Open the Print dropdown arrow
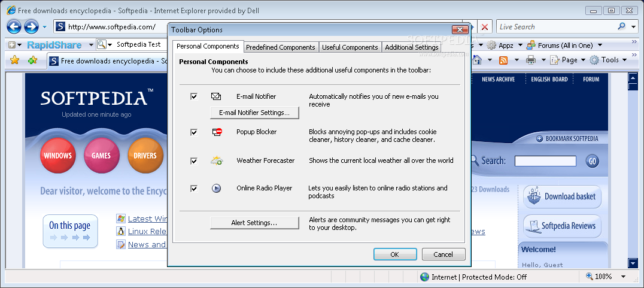644x288 pixels. 543,60
